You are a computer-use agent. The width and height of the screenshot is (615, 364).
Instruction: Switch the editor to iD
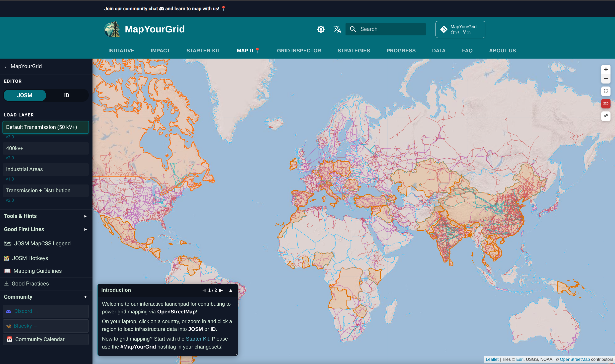coord(67,95)
